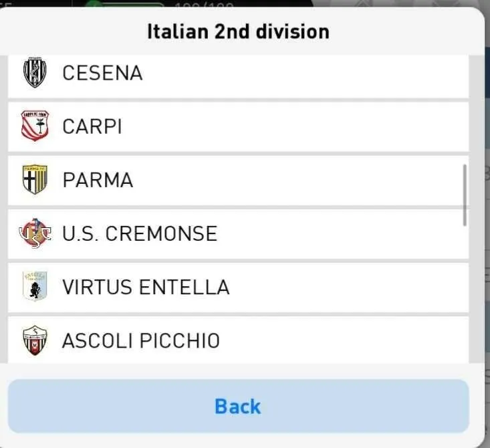
Task: Click the Virtus Entella crest
Action: (x=35, y=286)
